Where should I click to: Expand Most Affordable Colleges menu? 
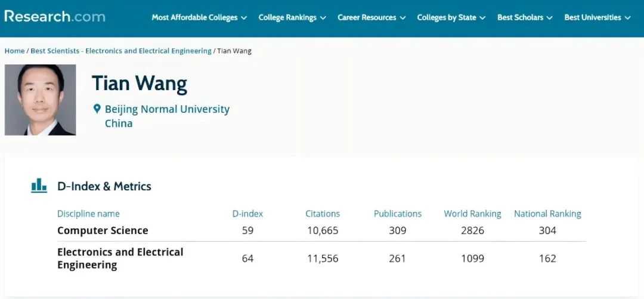(199, 18)
